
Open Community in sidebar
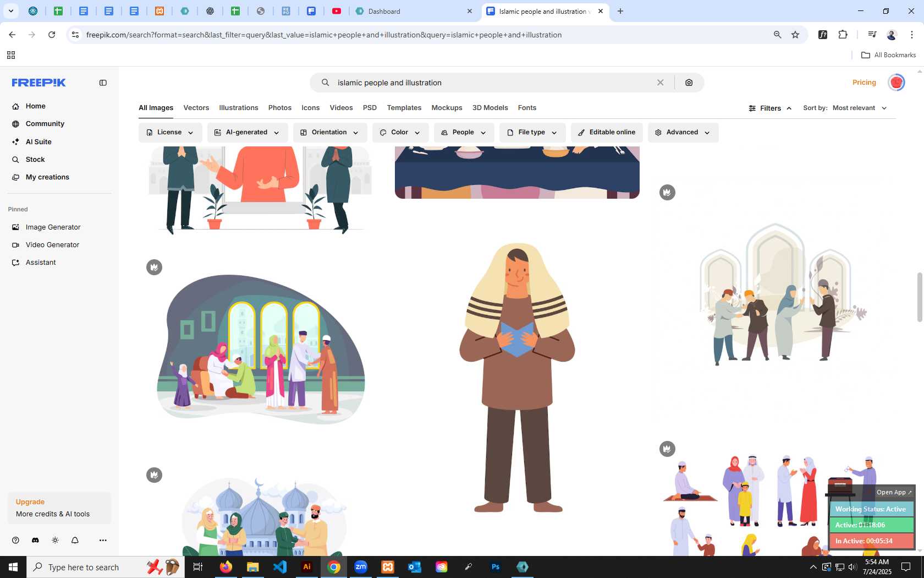coord(45,124)
